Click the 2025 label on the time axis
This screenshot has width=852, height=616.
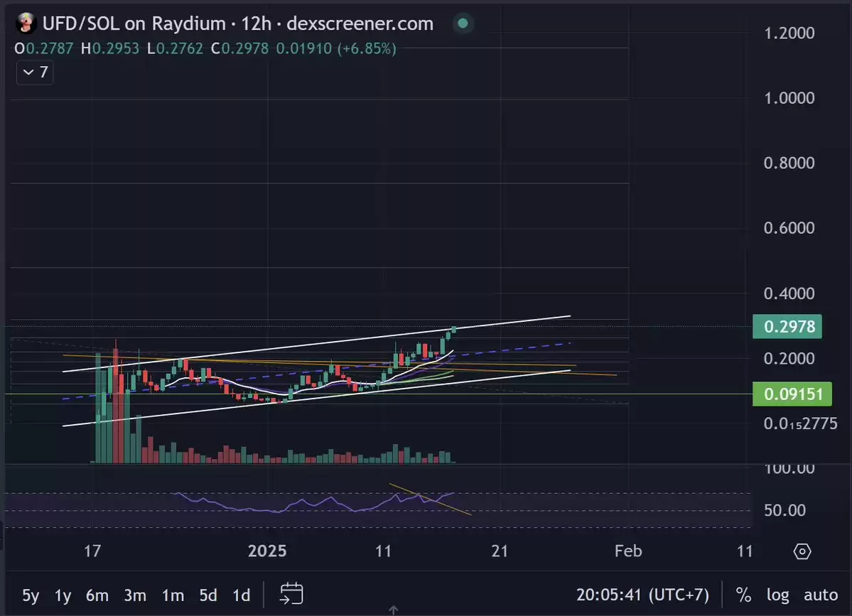tap(266, 551)
